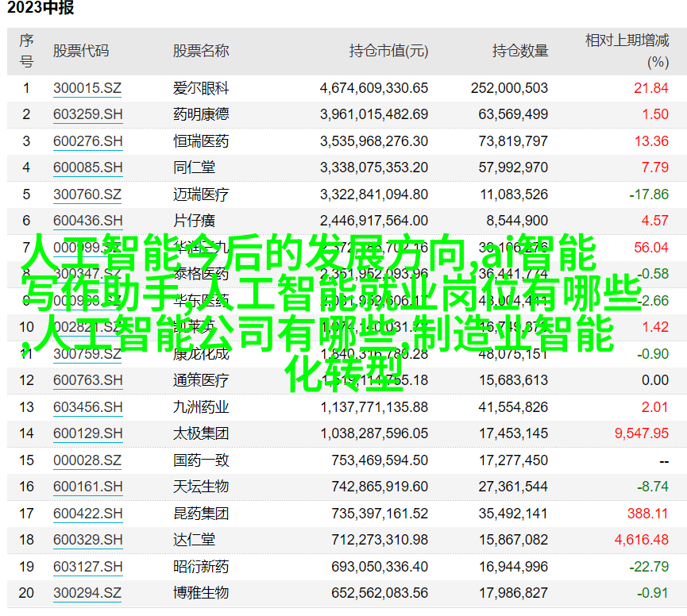Open stock code link 600329.SH
Screen dimensions: 687x616
(x=87, y=540)
